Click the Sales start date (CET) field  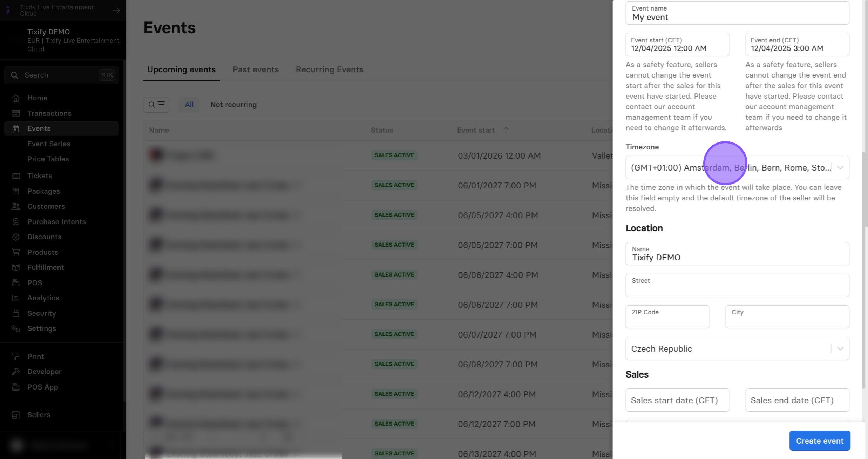(x=677, y=400)
